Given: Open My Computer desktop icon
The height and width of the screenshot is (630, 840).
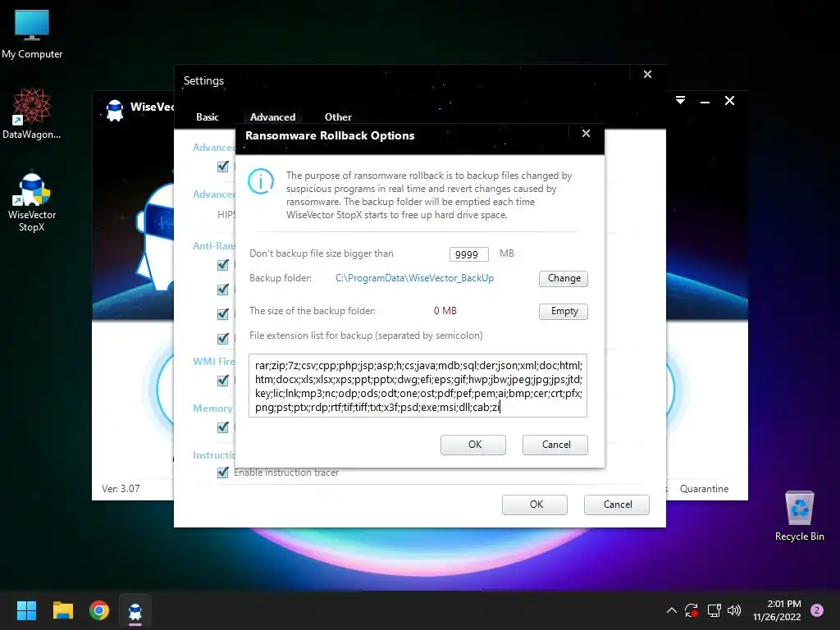Looking at the screenshot, I should point(32,34).
